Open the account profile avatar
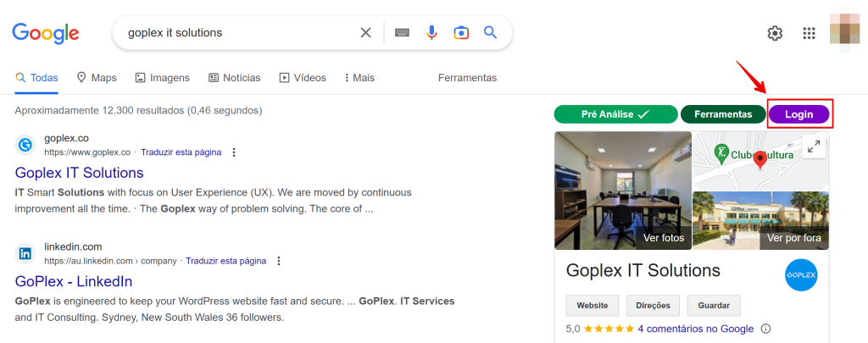 point(846,30)
